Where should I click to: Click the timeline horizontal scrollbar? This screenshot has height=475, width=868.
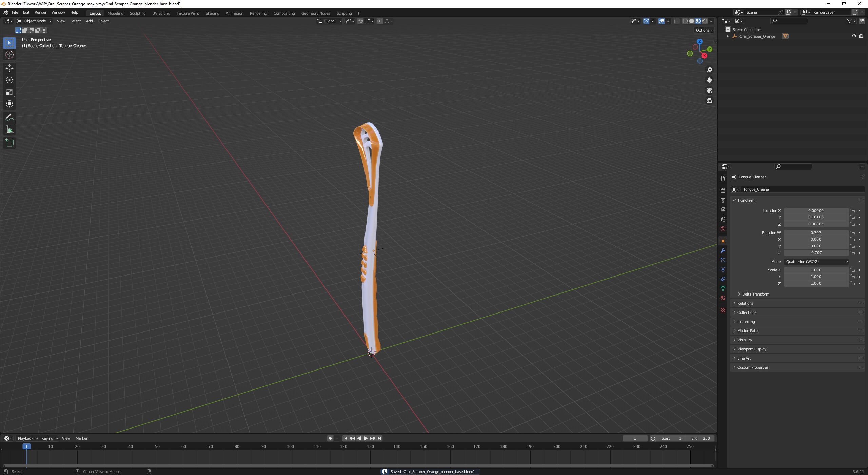pyautogui.click(x=358, y=465)
